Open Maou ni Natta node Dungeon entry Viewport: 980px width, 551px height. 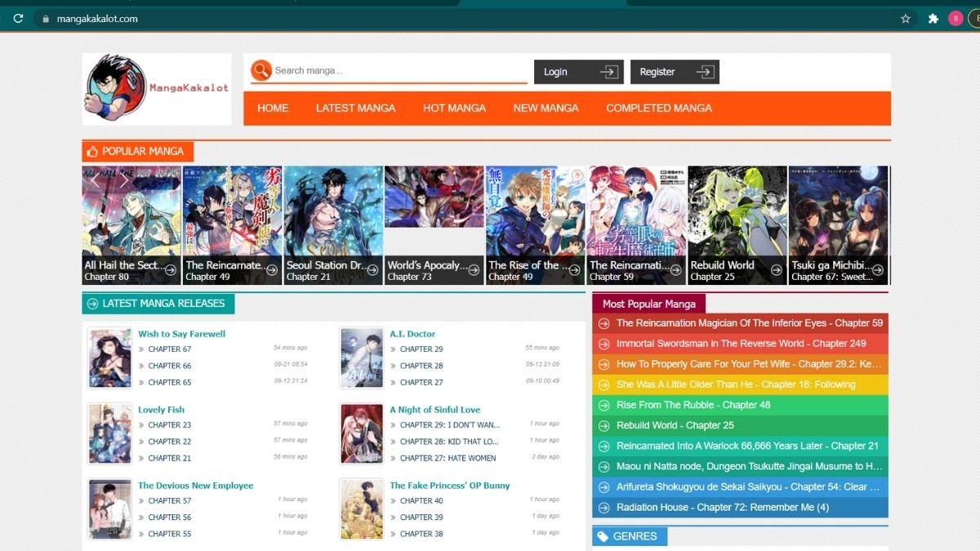pos(749,466)
